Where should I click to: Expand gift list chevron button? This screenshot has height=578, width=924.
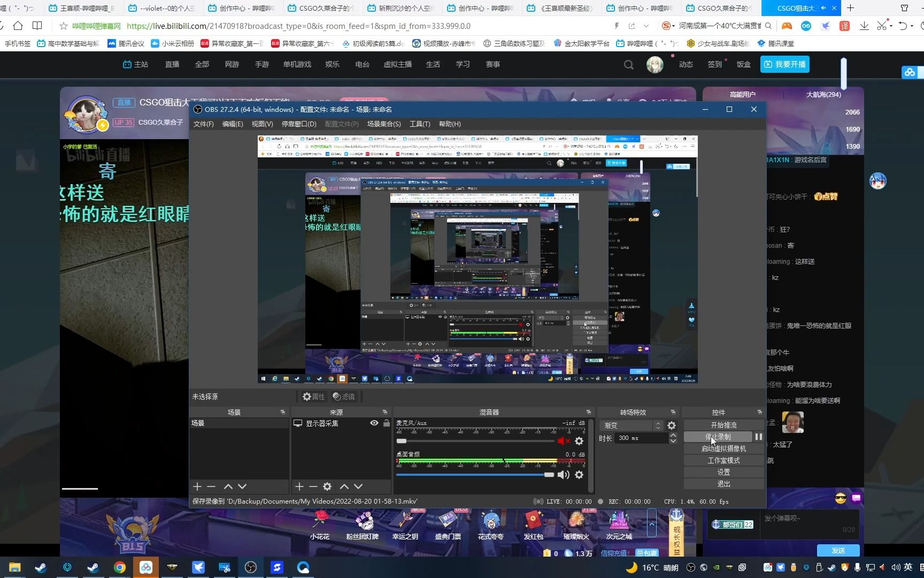point(651,524)
